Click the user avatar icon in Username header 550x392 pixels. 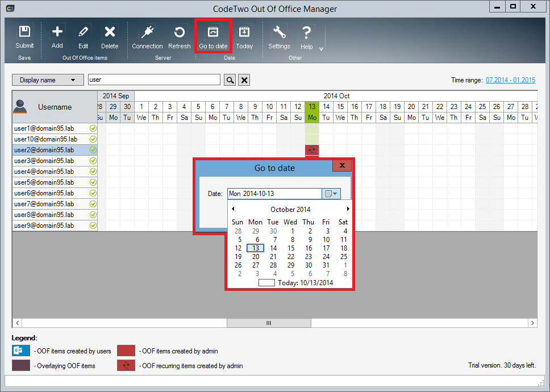point(20,107)
